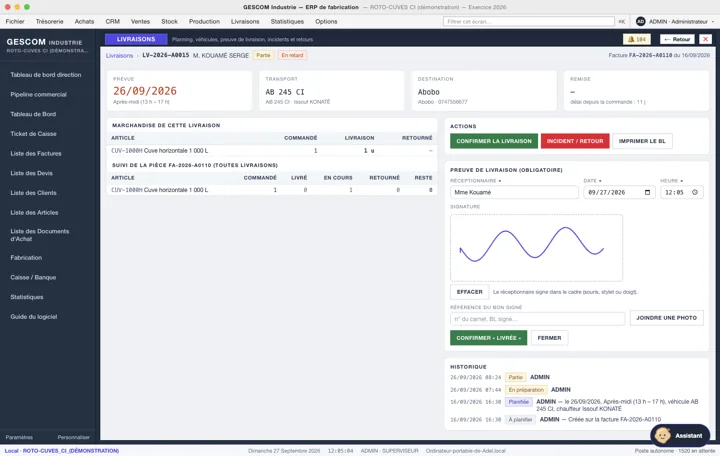Focus the Référence du bon signé field
Viewport: 720px width, 456px height.
[x=537, y=319]
